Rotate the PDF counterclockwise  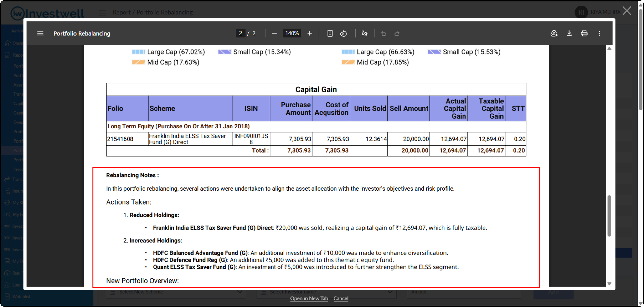pyautogui.click(x=343, y=33)
